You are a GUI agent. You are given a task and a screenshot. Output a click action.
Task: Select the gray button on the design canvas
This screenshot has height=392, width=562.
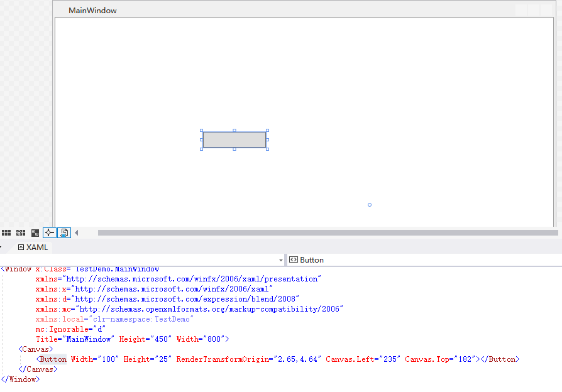pos(234,139)
